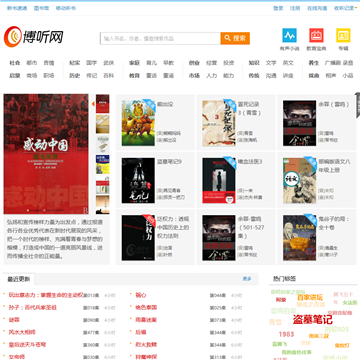This screenshot has width=360, height=360.
Task: Open the 余罪（雷鸣）title link
Action: [x=334, y=104]
